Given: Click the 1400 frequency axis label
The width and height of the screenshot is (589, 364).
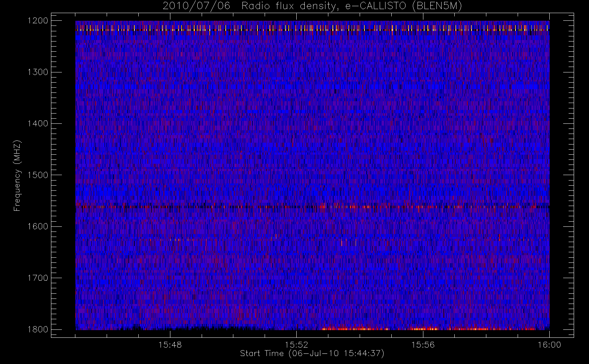Looking at the screenshot, I should 38,123.
